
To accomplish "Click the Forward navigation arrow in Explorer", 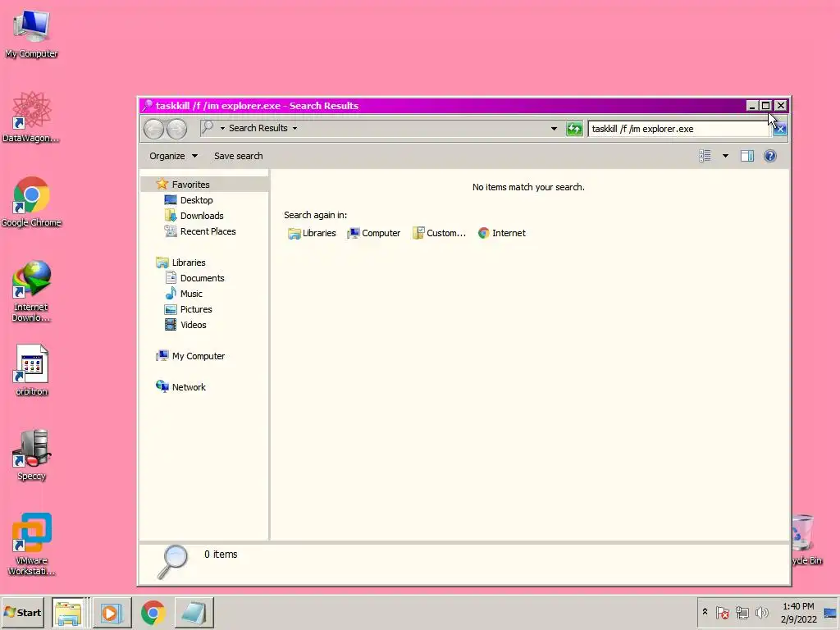I will (177, 129).
